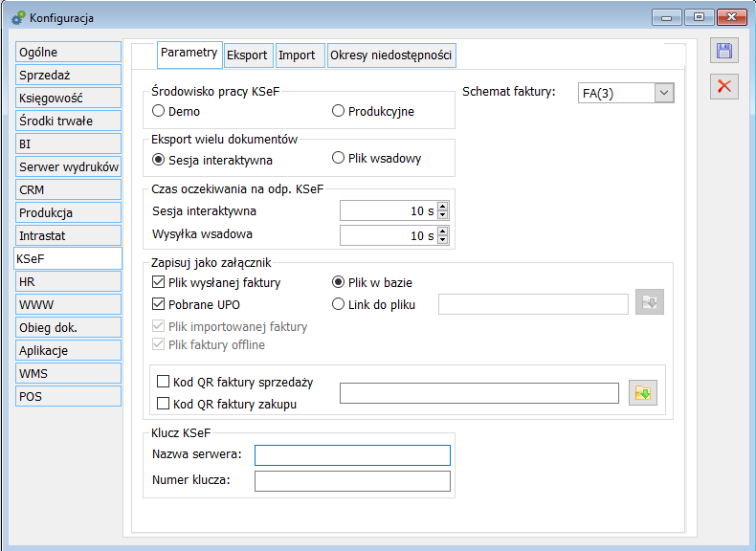Select the CRM section
Viewport: 756px width, 551px height.
pyautogui.click(x=68, y=189)
